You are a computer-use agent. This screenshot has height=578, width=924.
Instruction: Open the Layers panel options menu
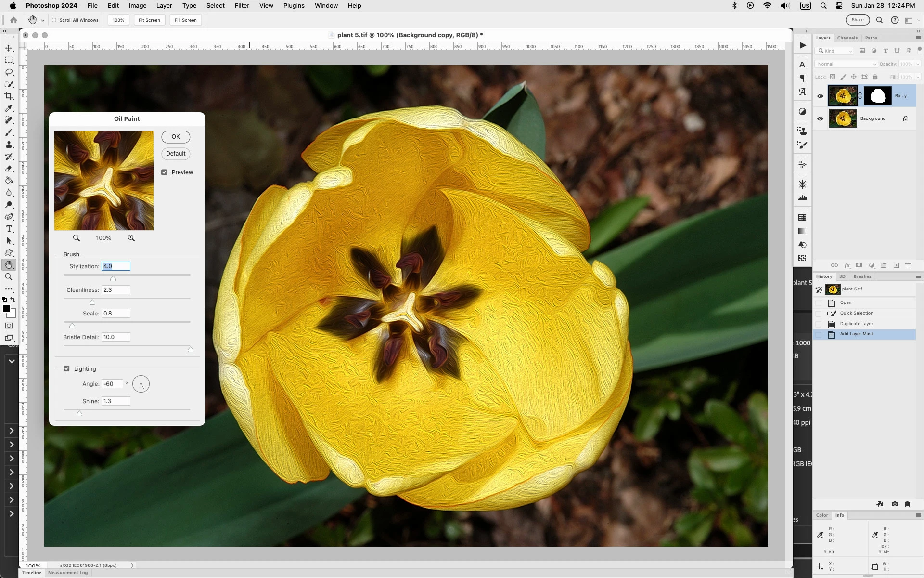[918, 38]
